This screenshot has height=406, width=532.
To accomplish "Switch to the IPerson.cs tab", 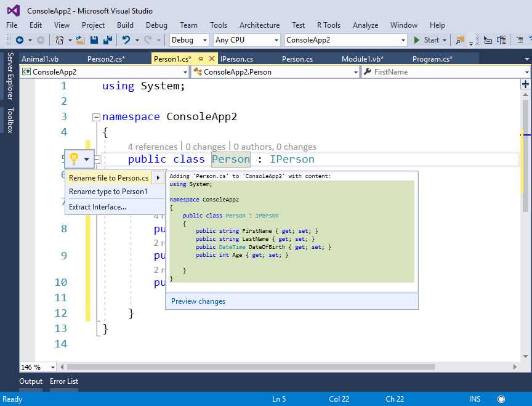I will [x=237, y=59].
